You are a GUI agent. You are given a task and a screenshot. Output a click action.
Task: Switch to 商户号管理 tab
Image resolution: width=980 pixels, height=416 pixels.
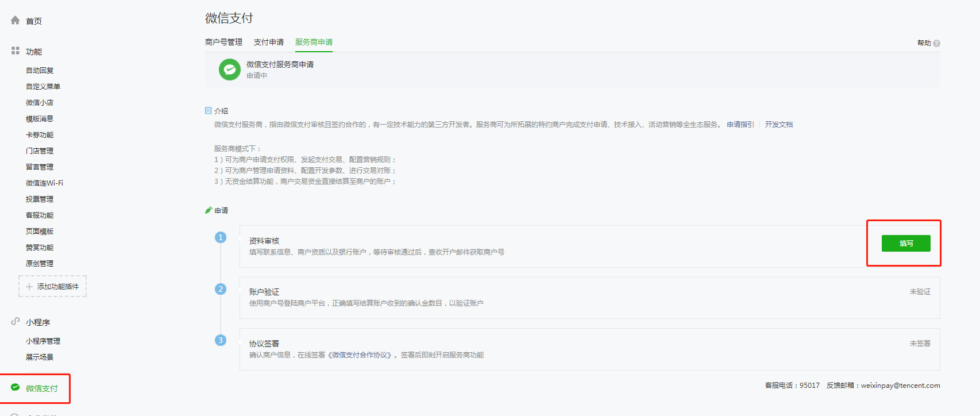coord(223,42)
